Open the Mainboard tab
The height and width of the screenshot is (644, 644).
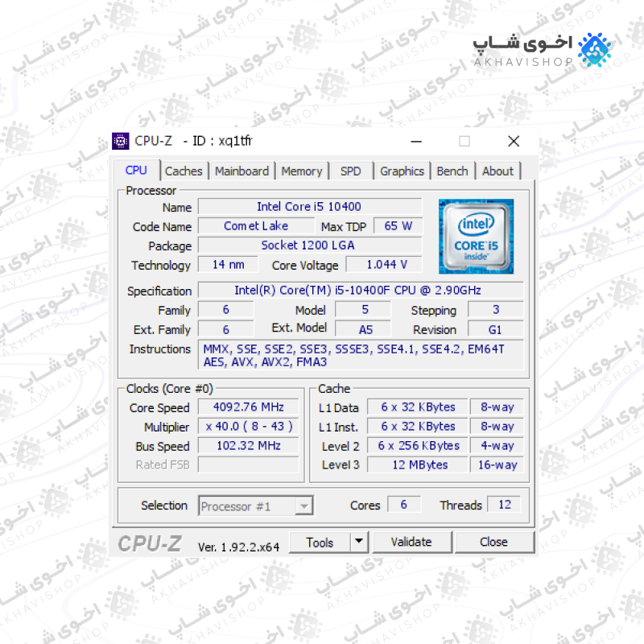point(242,171)
